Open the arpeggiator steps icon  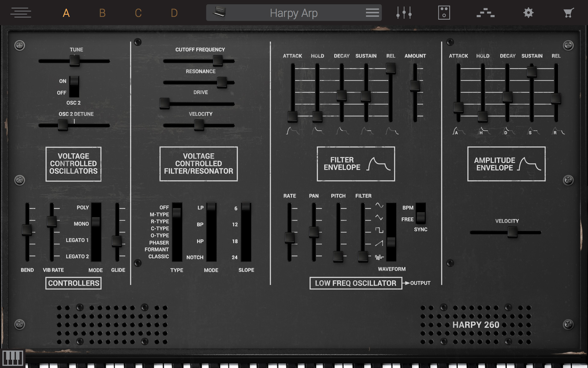click(x=485, y=13)
